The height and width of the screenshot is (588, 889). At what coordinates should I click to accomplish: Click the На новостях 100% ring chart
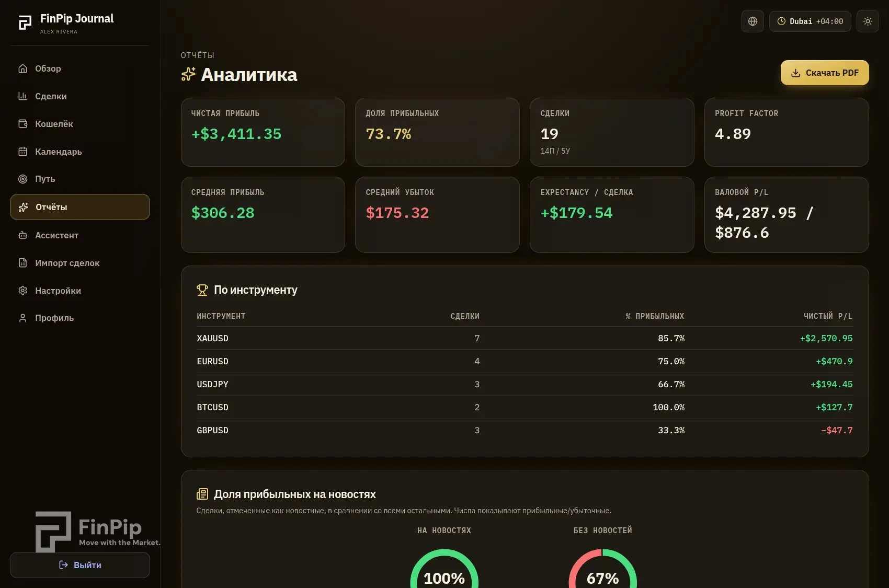444,569
